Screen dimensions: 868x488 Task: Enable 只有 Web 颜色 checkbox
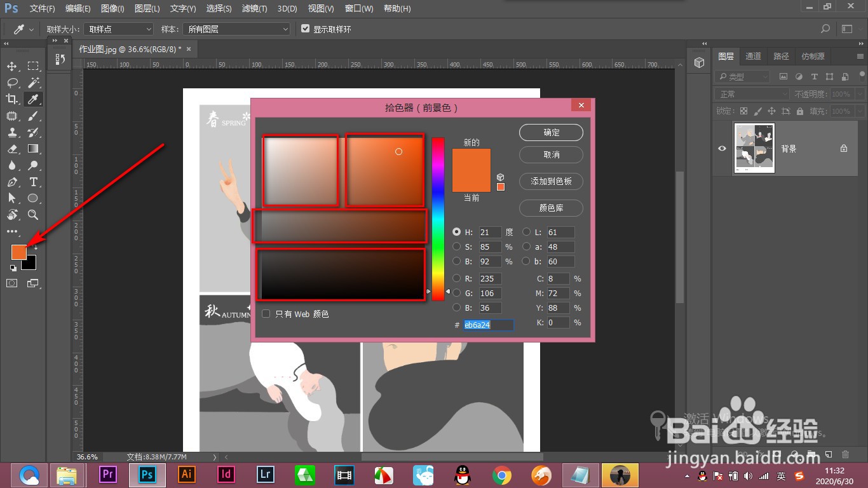[x=266, y=314]
